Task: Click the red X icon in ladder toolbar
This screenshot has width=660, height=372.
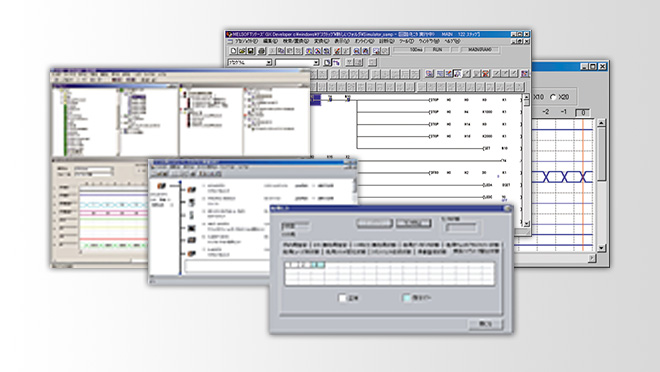Action: [x=486, y=74]
